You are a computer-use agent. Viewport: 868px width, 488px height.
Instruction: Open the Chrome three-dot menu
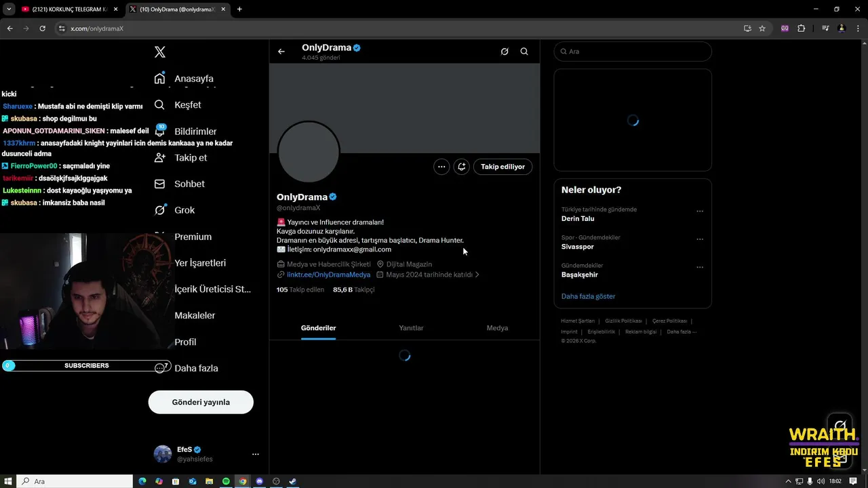pos(857,28)
